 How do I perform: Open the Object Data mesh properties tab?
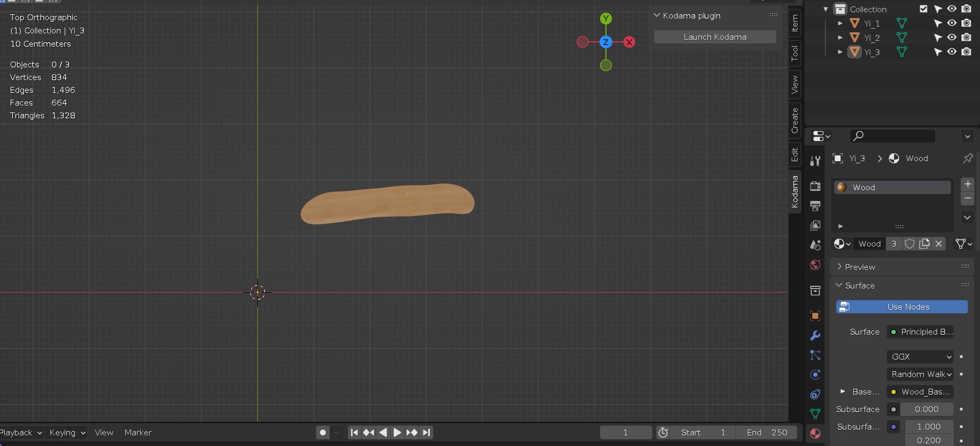(816, 414)
